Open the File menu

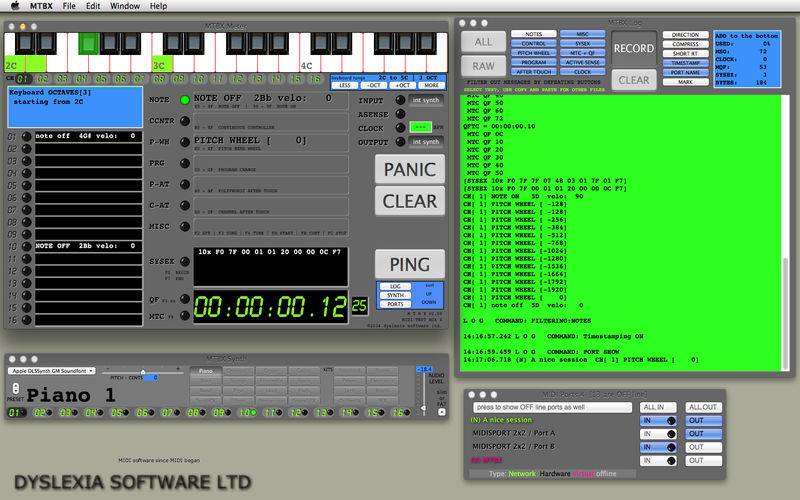(70, 6)
